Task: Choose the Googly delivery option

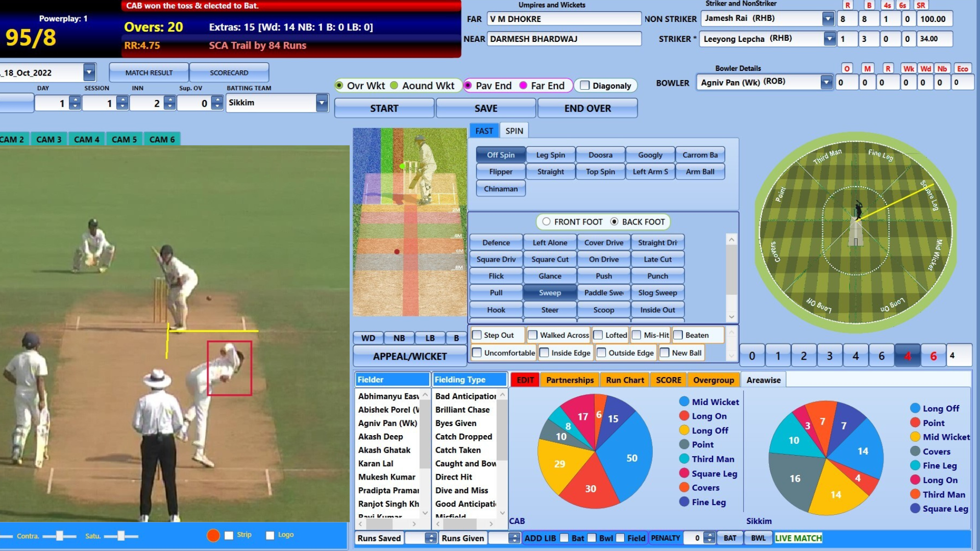Action: (650, 155)
